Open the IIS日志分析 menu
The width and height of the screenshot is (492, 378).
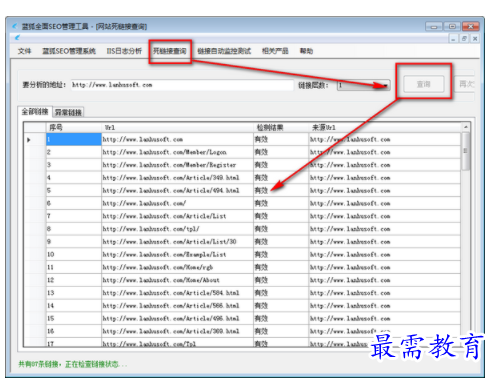tap(124, 51)
